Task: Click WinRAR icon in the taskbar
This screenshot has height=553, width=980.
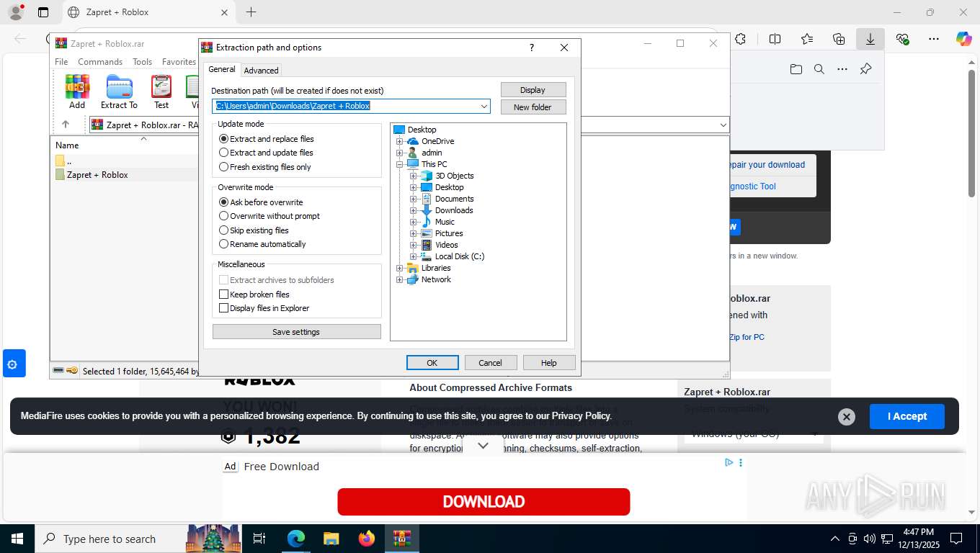Action: click(401, 539)
